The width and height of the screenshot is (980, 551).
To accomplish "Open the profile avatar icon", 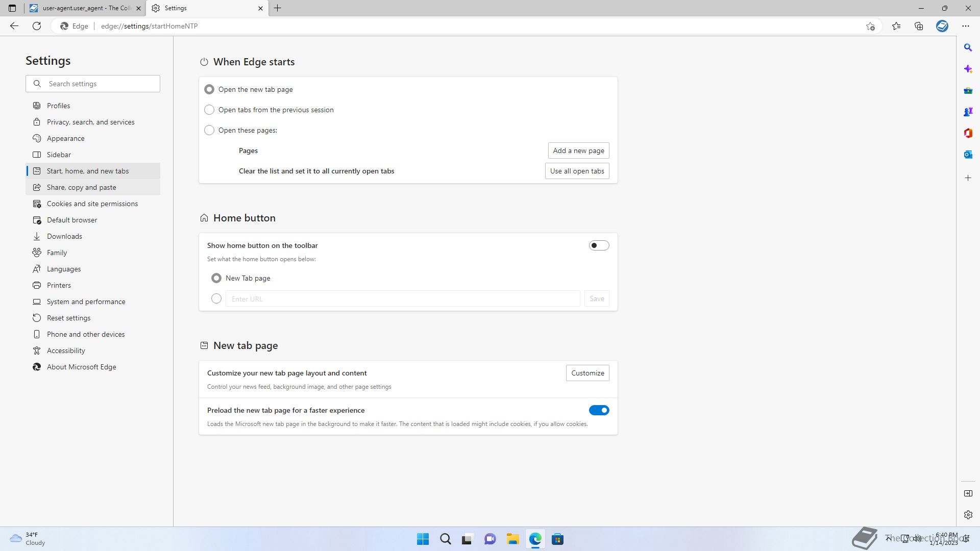I will pos(942,26).
